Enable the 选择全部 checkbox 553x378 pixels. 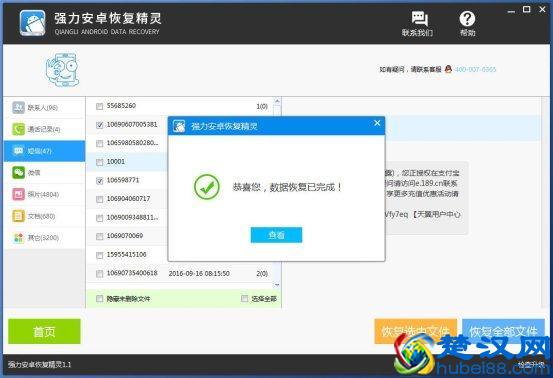244,299
